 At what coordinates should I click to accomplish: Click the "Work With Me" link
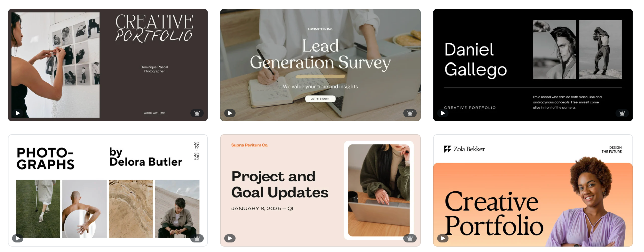pos(154,113)
